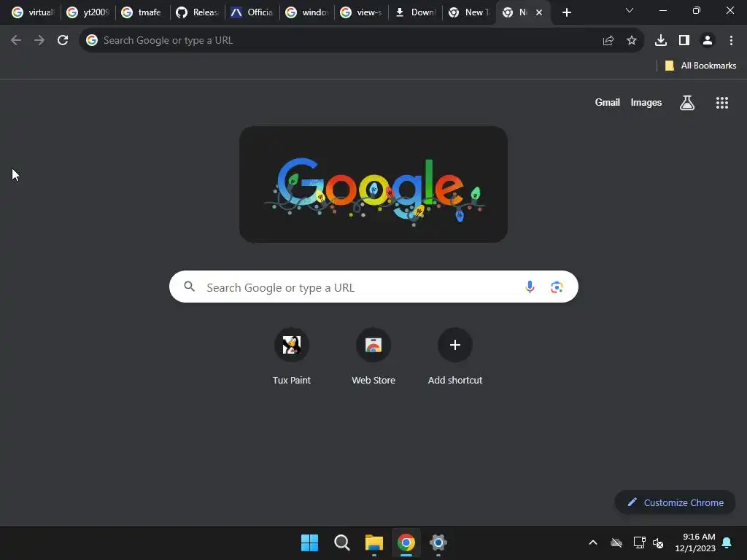Click the Add shortcut button
747x560 pixels.
[x=455, y=357]
